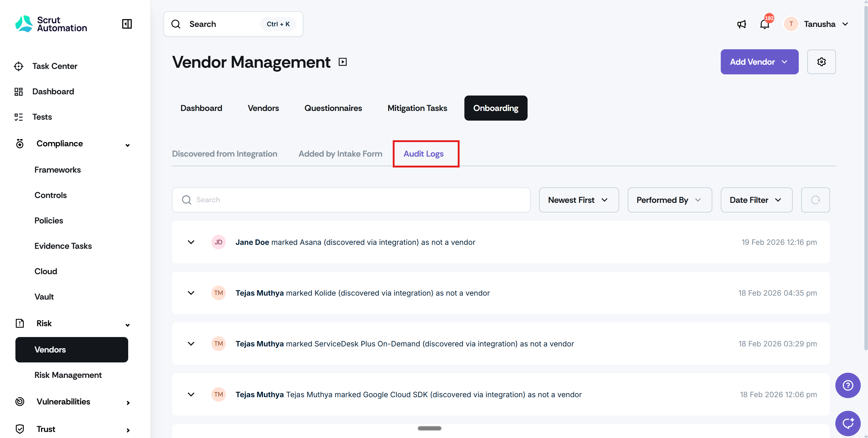Screen dimensions: 868x438
Task: Open the AI chat assistant icon
Action: click(x=848, y=423)
